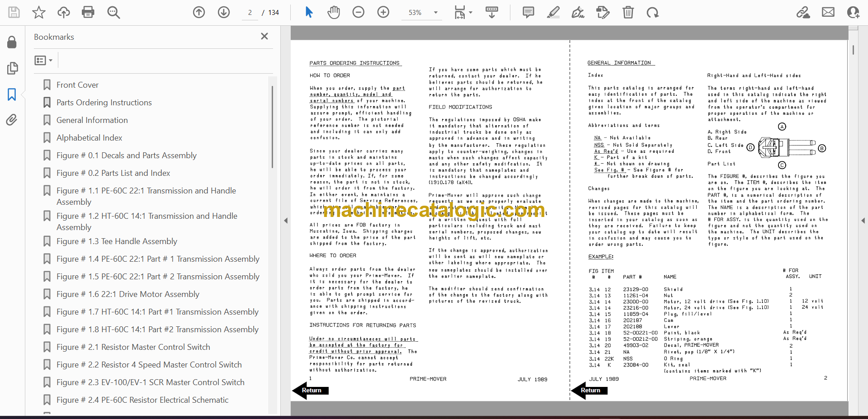Open Figure # 2.2 Resistor 4 Speed bookmark
868x419 pixels.
149,365
